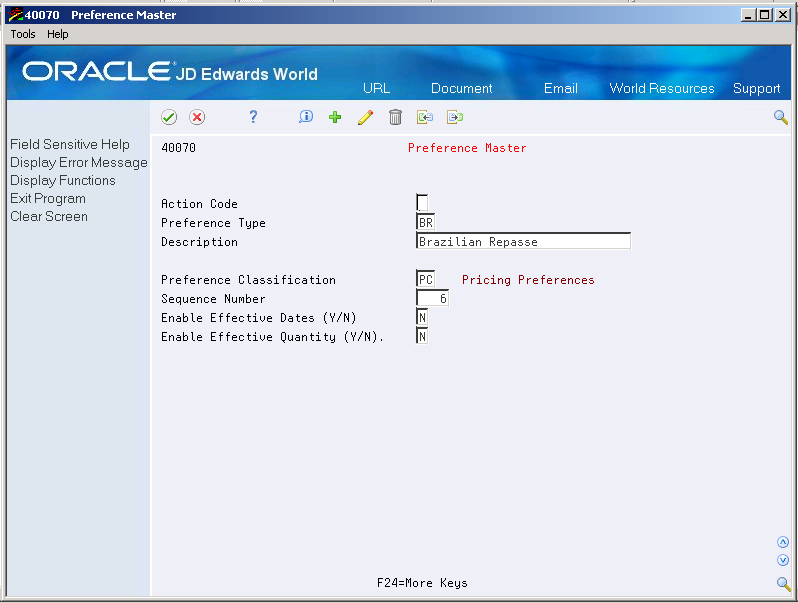Open the World Resources link
This screenshot has height=603, width=798.
(662, 89)
